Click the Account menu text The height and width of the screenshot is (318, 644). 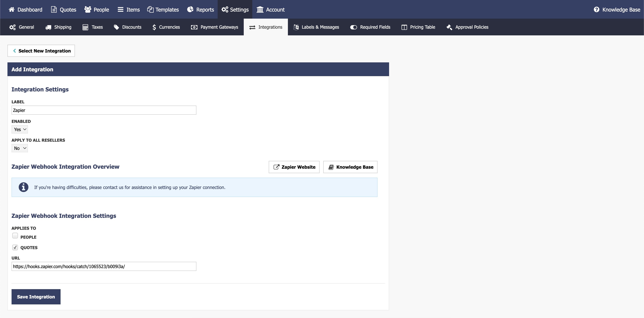click(x=275, y=9)
